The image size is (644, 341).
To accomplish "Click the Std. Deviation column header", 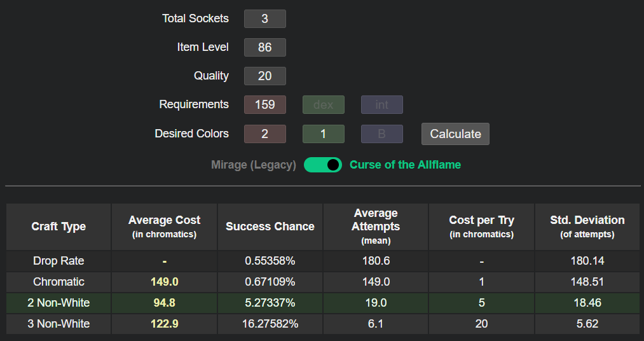I will 587,226.
